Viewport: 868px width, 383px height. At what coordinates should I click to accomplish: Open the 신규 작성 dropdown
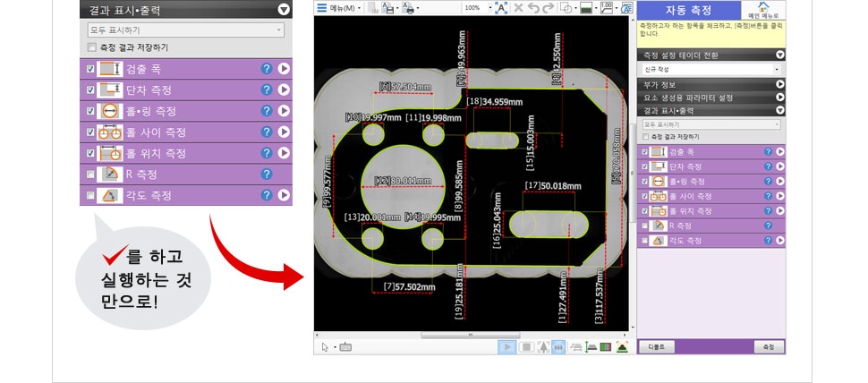(711, 69)
